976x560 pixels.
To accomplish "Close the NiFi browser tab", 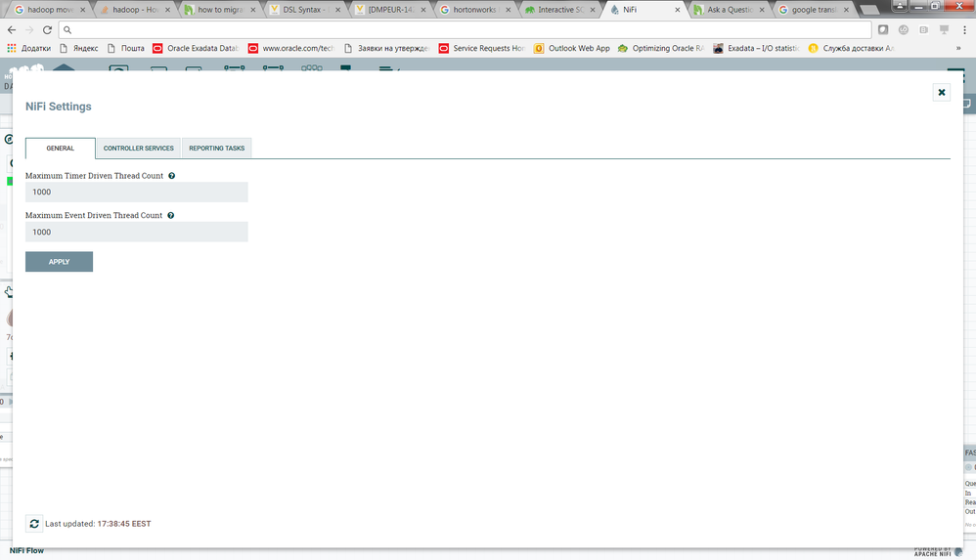I will click(x=677, y=10).
